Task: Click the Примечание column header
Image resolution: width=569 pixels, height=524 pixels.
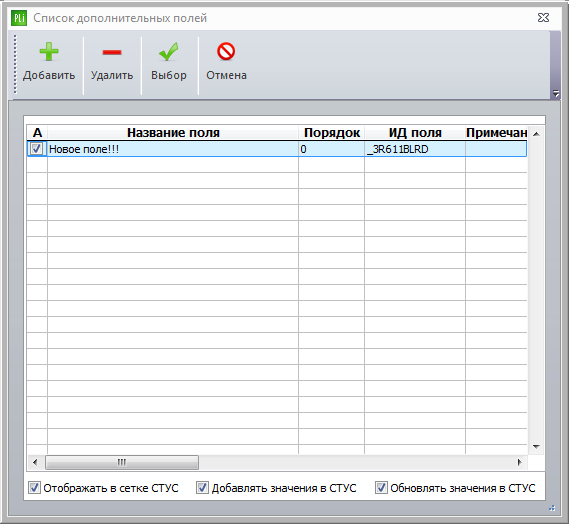Action: 496,133
